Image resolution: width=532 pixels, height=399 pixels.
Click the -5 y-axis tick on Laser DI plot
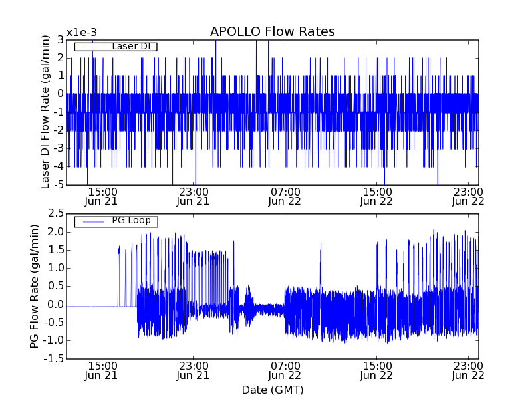59,184
